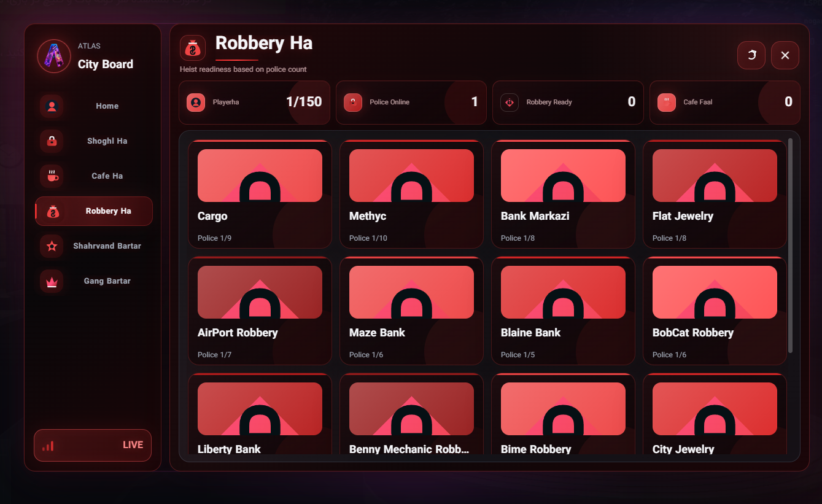Switch to Cafe Ha page

coord(94,176)
